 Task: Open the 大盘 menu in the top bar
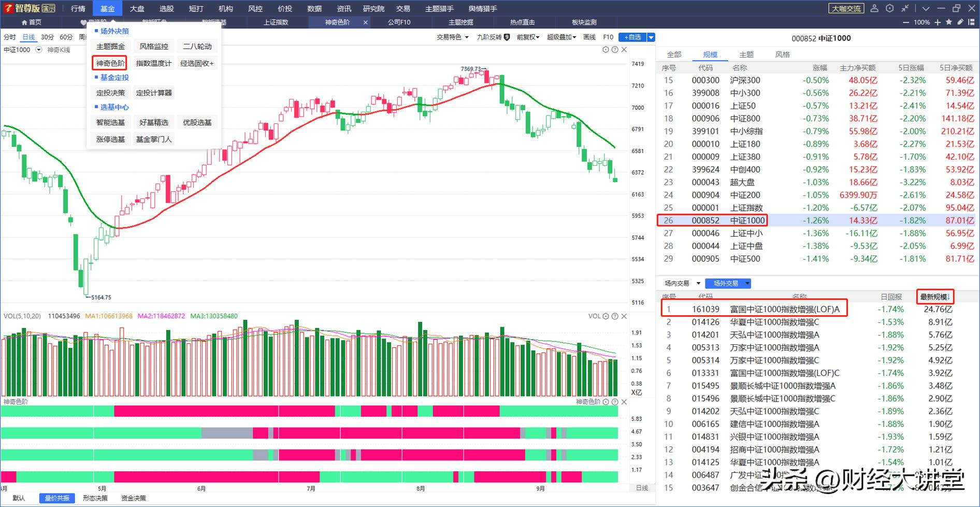pyautogui.click(x=137, y=9)
